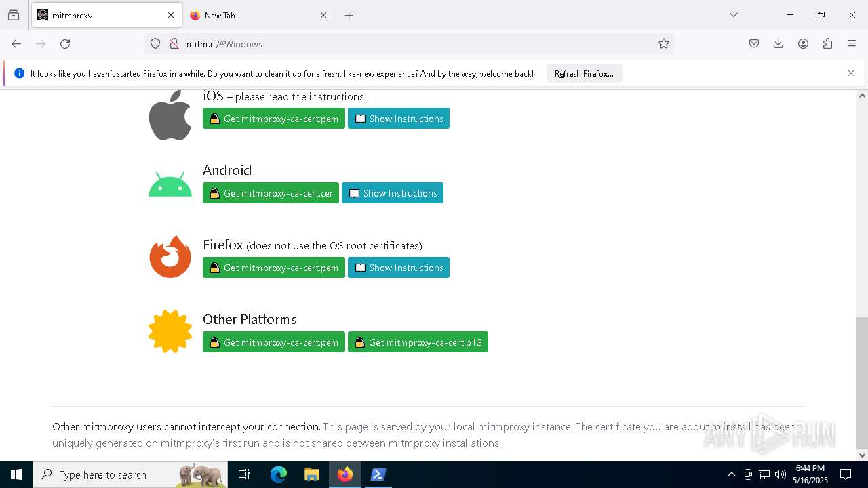Open Extensions panel
Screen dimensions: 868x488
click(827, 44)
